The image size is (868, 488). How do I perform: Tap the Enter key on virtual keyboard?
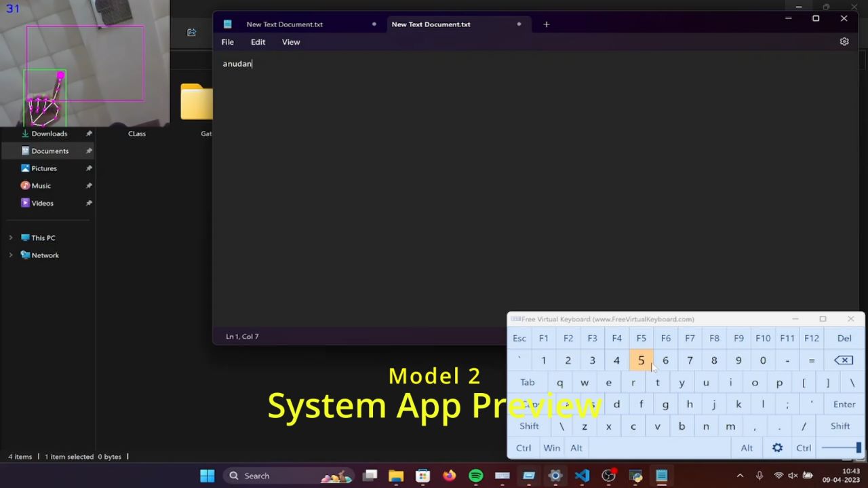click(x=844, y=404)
